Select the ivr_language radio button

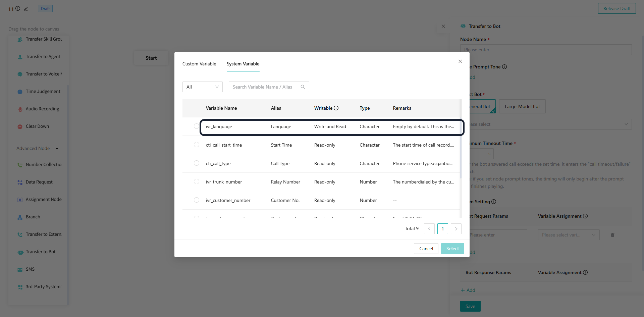tap(197, 126)
